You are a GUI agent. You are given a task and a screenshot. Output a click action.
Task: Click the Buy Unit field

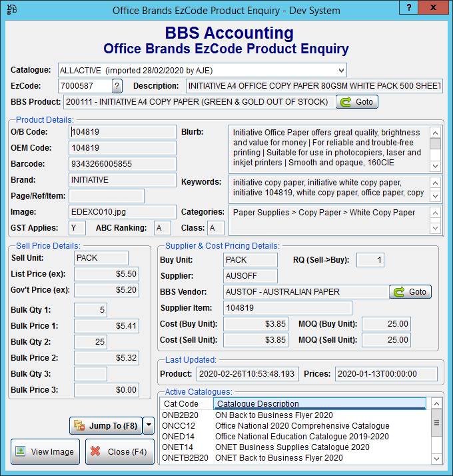(250, 260)
